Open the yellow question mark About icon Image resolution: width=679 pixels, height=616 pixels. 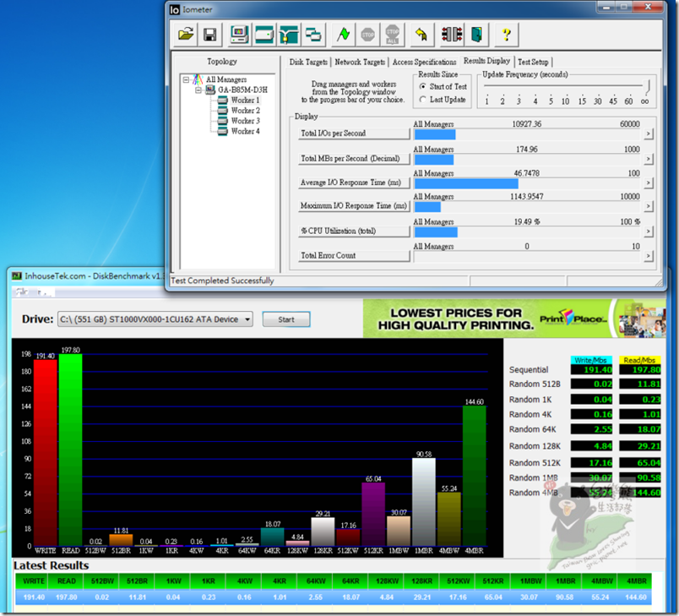506,35
